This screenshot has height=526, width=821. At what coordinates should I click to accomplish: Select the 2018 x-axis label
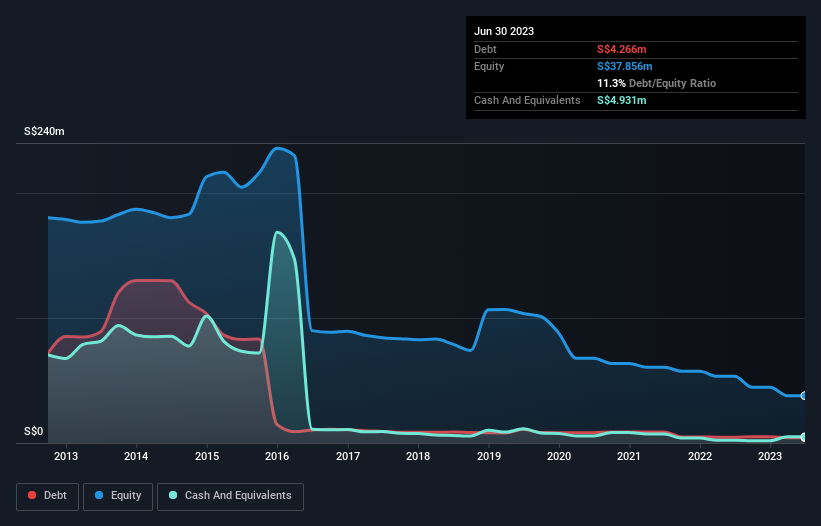418,456
